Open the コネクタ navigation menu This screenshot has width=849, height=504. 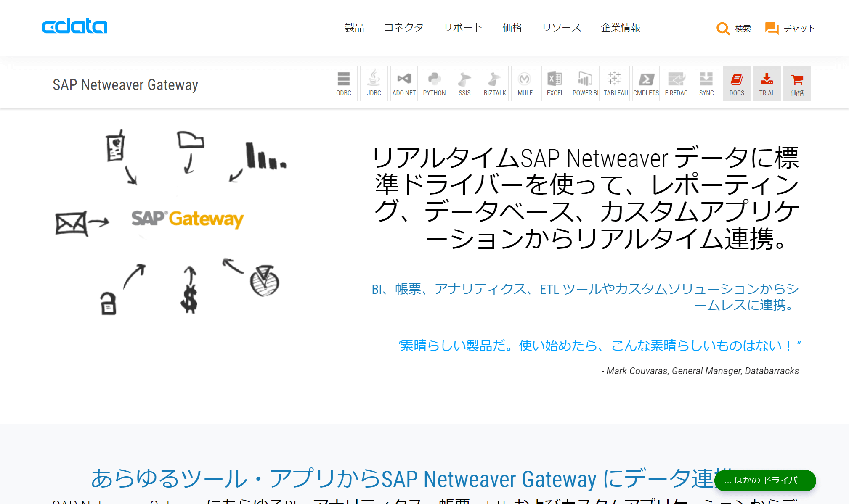click(x=403, y=28)
